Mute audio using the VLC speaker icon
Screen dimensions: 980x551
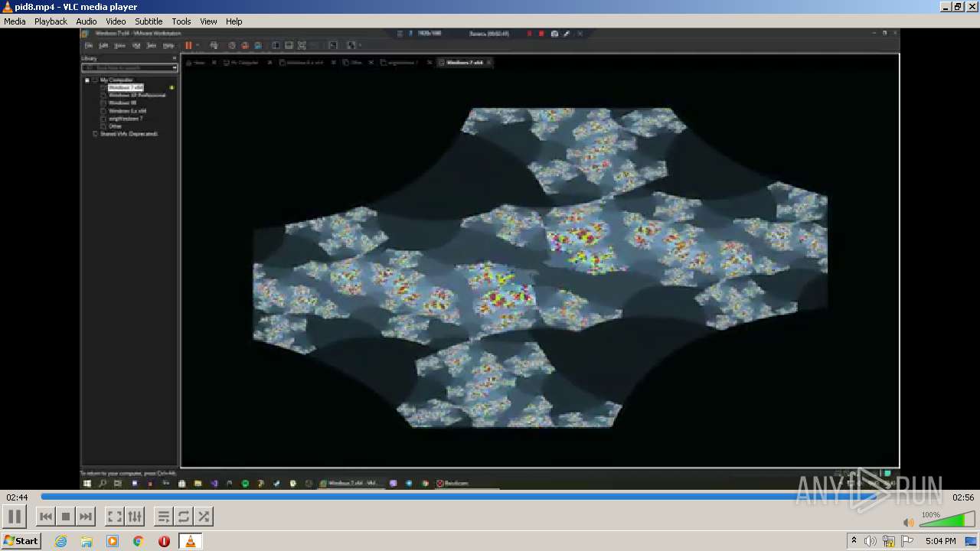(x=908, y=522)
